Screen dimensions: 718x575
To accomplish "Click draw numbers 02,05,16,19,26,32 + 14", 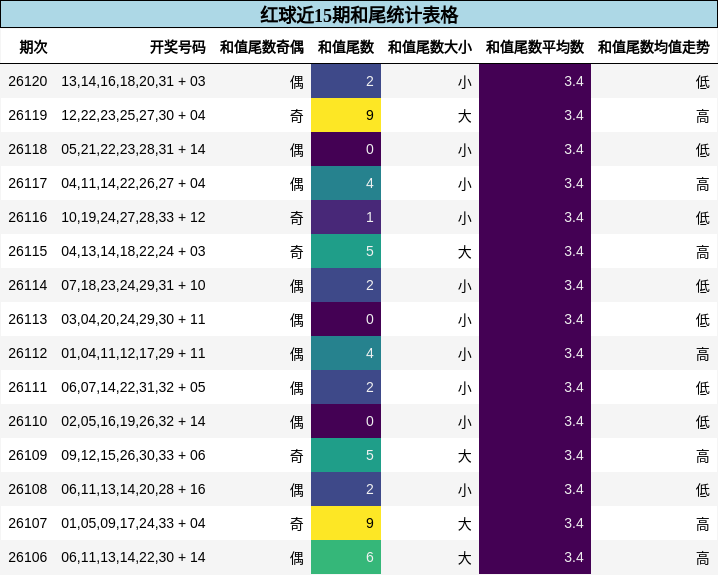I will (x=133, y=421).
